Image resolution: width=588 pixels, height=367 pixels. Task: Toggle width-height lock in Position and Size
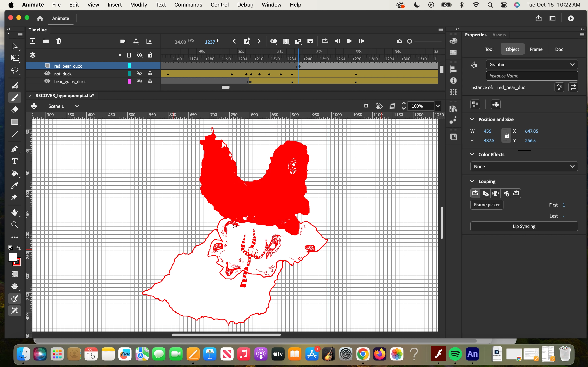507,136
